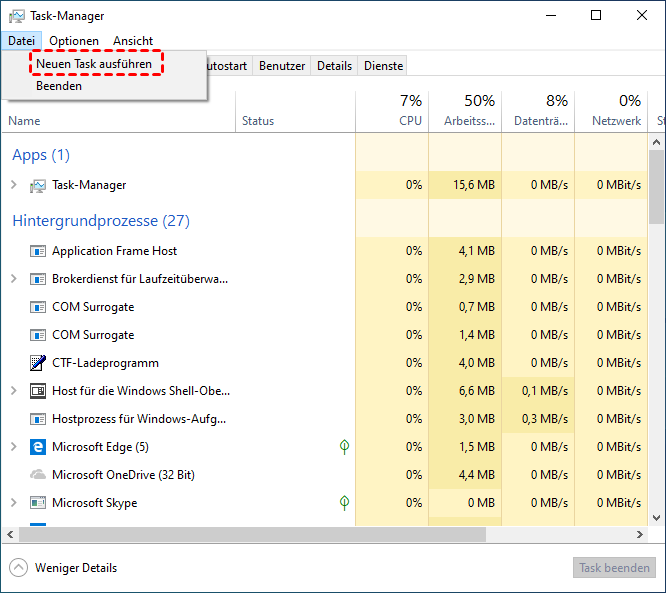Click the green leaf icon beside Microsoft Skype
The width and height of the screenshot is (666, 593).
344,503
